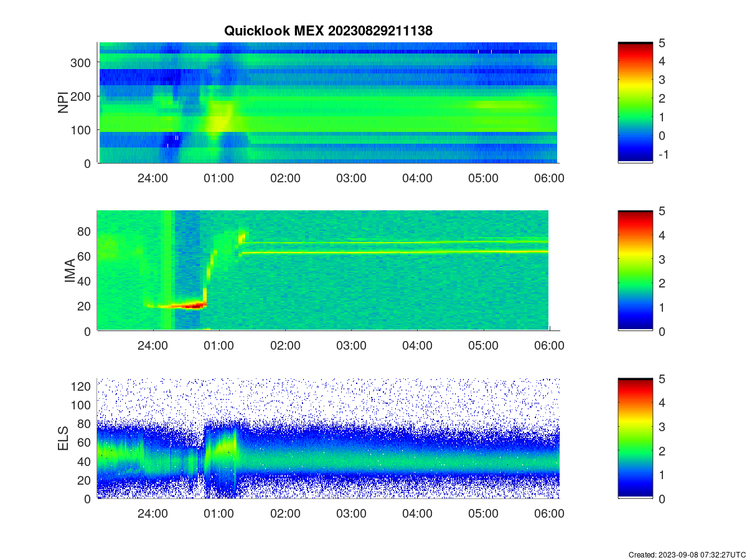Click the 'Created: 2023-09-08 07:32:27UTC' footer text

(x=687, y=554)
